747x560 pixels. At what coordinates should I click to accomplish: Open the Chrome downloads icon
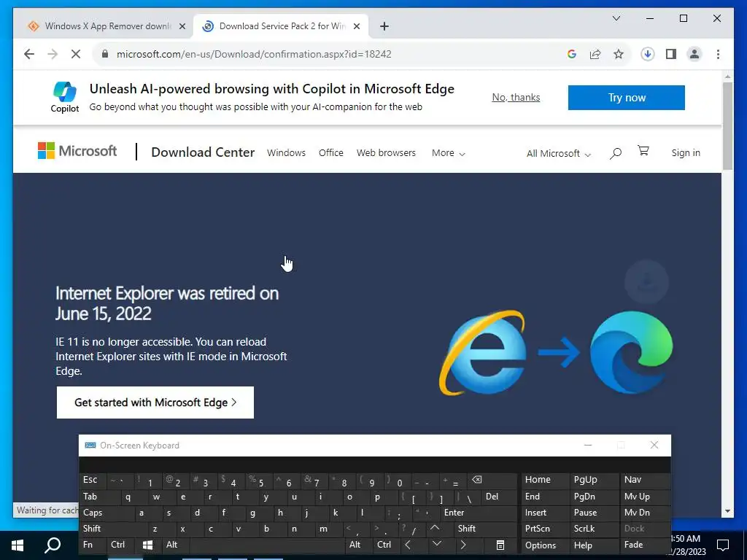647,54
